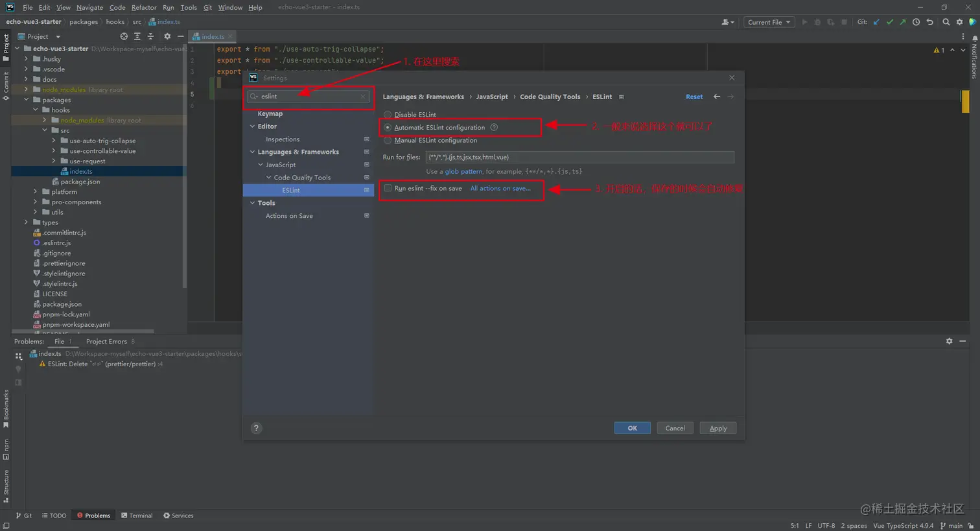
Task: Click the Git push arrow icon
Action: tap(902, 22)
